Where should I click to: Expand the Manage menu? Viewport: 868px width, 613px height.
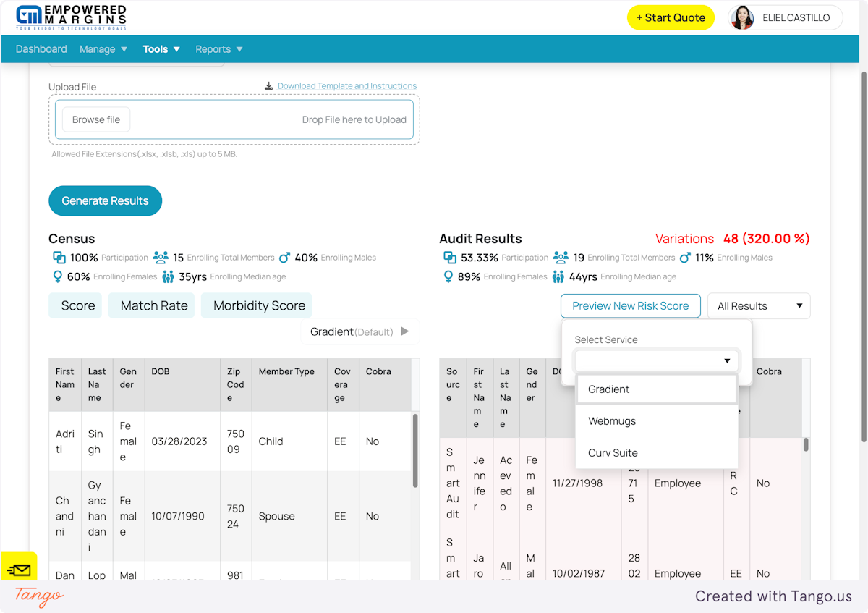(103, 49)
